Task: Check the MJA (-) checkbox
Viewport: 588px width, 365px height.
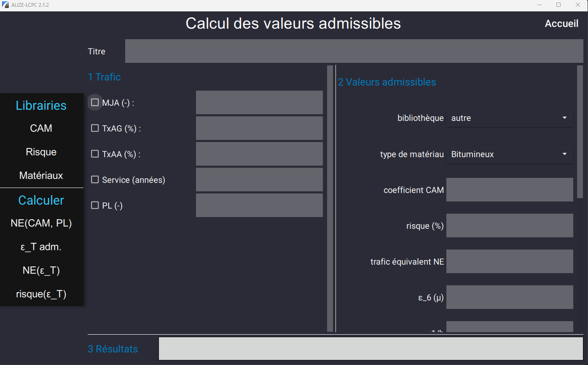Action: [x=95, y=102]
